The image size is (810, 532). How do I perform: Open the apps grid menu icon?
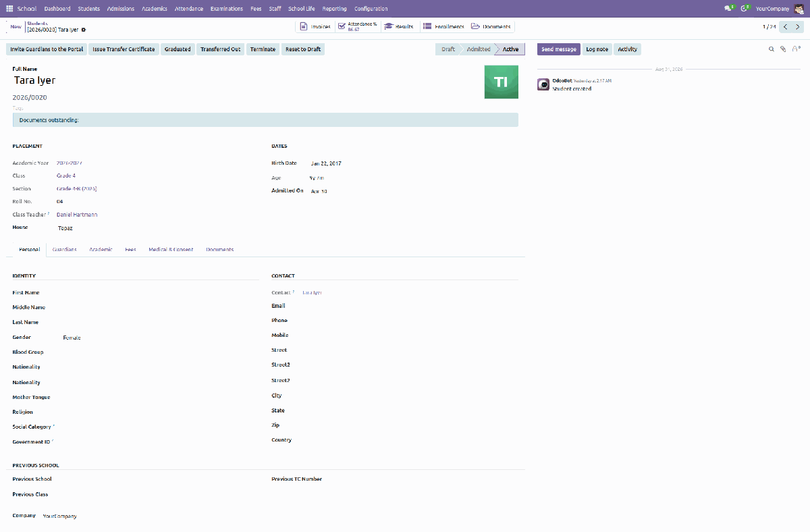(x=9, y=9)
